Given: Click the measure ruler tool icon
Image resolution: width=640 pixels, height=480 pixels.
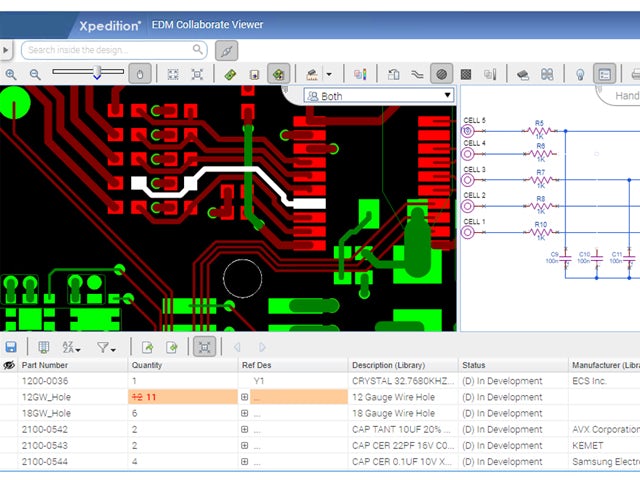Looking at the screenshot, I should coord(312,74).
